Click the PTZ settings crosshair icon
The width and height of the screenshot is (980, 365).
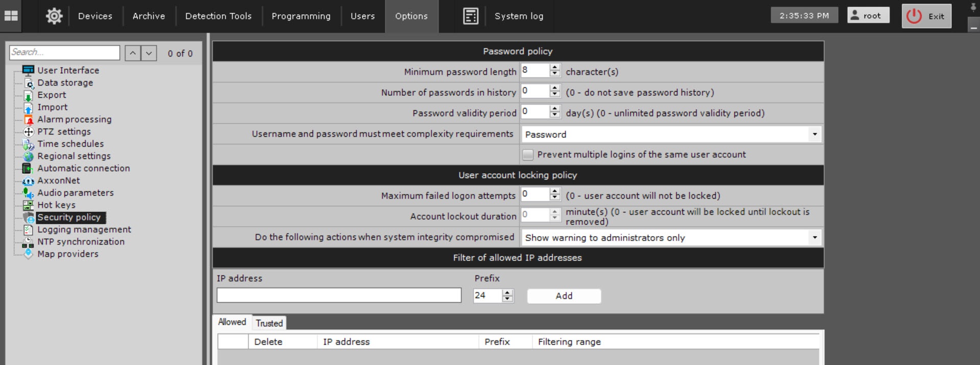tap(29, 132)
